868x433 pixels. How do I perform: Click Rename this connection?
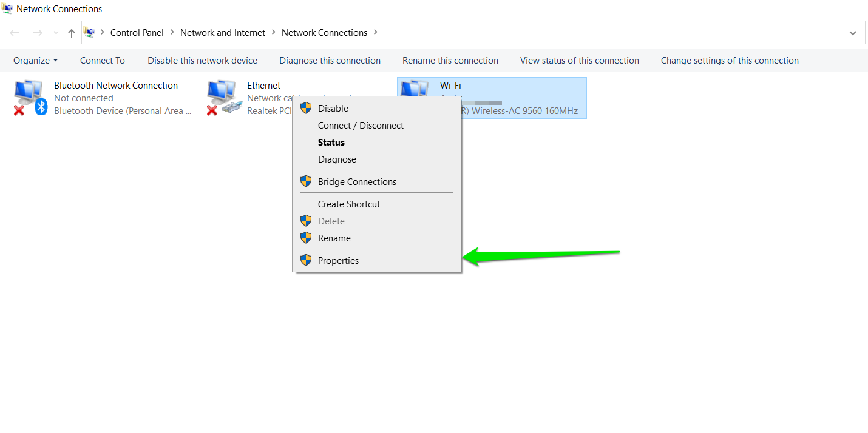click(450, 61)
